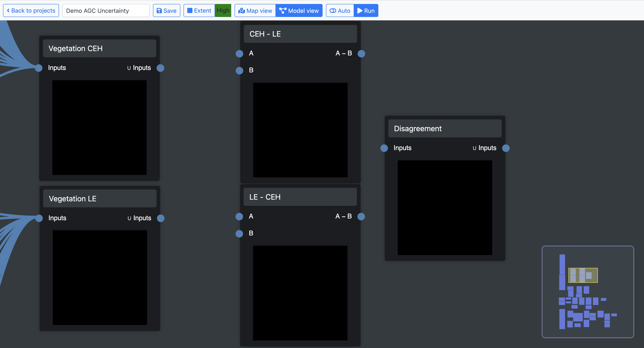This screenshot has width=644, height=348.
Task: Click Vegetation LE input socket
Action: coord(39,218)
